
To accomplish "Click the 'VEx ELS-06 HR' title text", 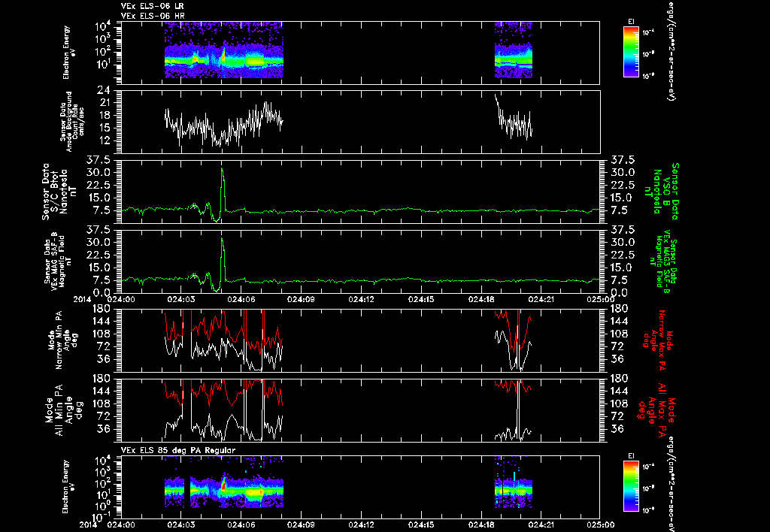I will pyautogui.click(x=152, y=16).
